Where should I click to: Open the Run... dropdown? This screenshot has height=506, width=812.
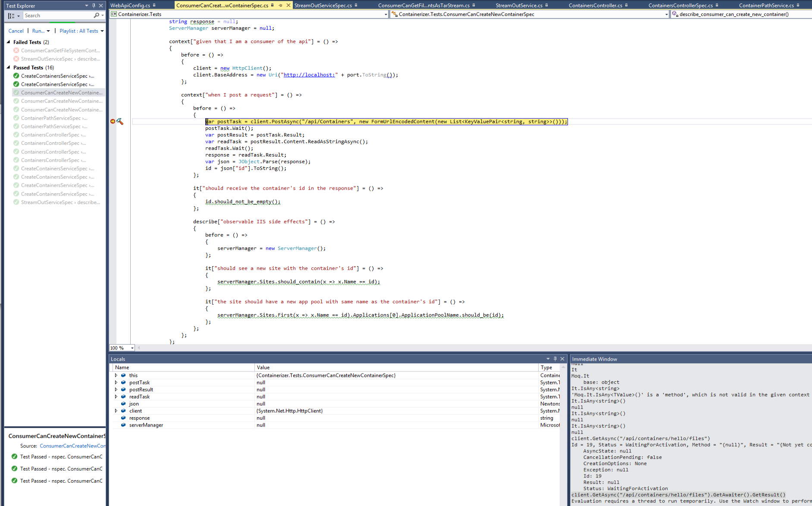(x=41, y=31)
